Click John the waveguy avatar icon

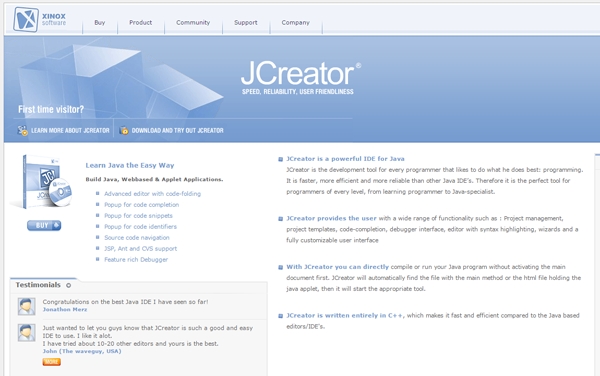pyautogui.click(x=26, y=332)
